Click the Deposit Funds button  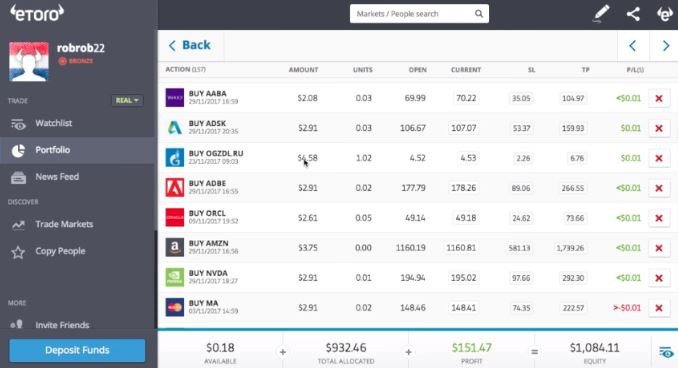pos(77,350)
